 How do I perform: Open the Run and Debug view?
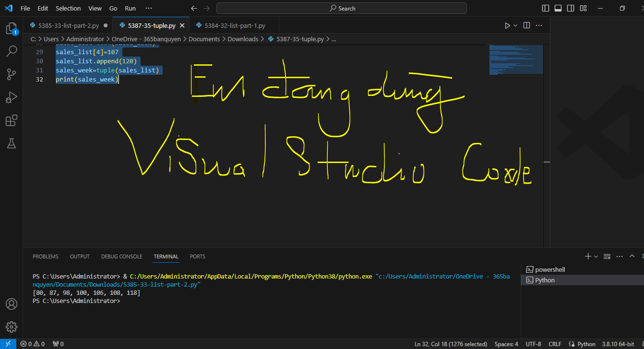coord(12,97)
